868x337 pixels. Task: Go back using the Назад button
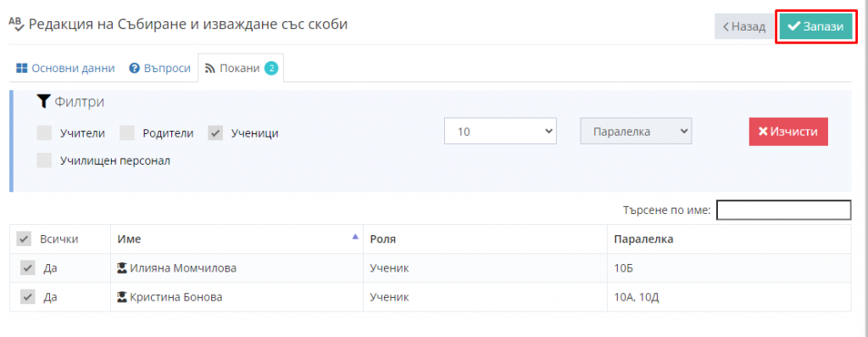click(744, 26)
